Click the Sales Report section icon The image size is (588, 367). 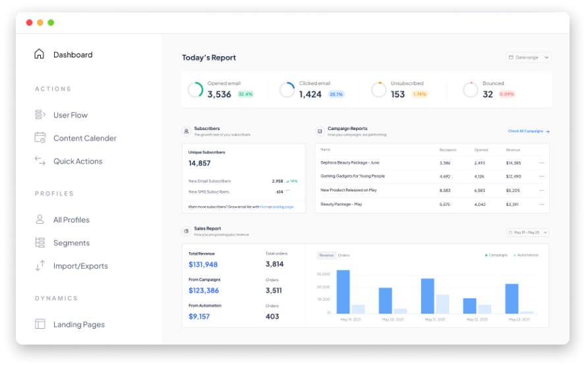(x=187, y=231)
